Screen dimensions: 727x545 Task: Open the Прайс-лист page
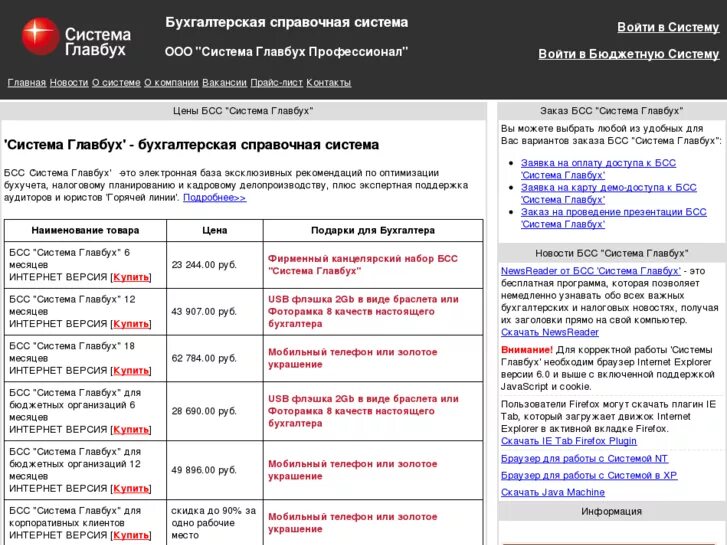pos(276,83)
